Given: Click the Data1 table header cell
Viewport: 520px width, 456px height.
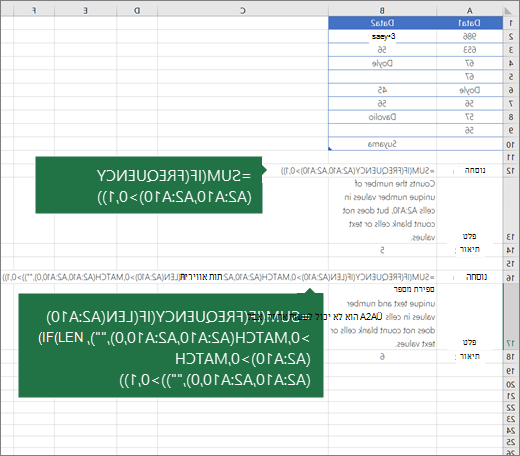Looking at the screenshot, I should click(x=469, y=23).
